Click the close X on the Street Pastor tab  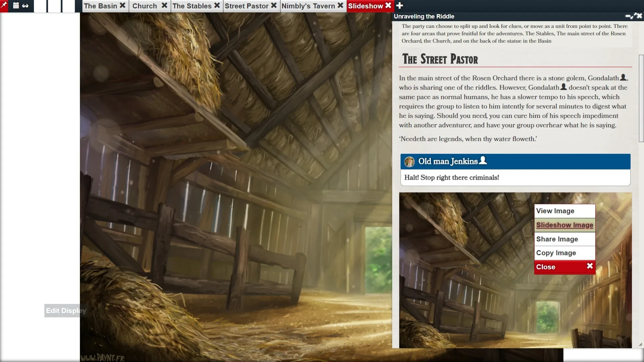click(x=274, y=5)
